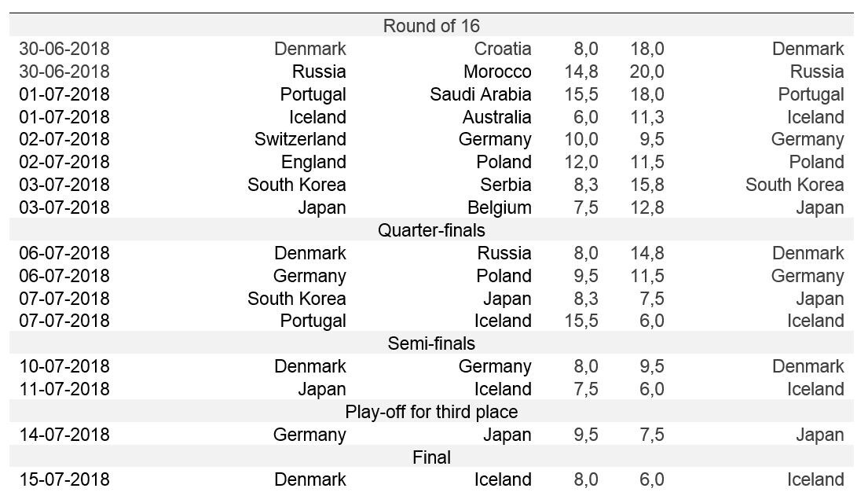Click the Morocco team cell

[x=497, y=72]
